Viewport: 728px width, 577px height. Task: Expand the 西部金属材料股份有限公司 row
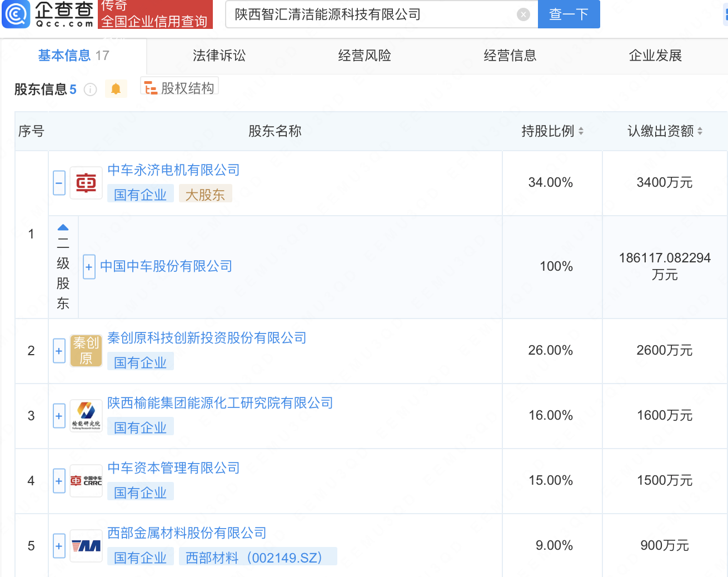59,546
